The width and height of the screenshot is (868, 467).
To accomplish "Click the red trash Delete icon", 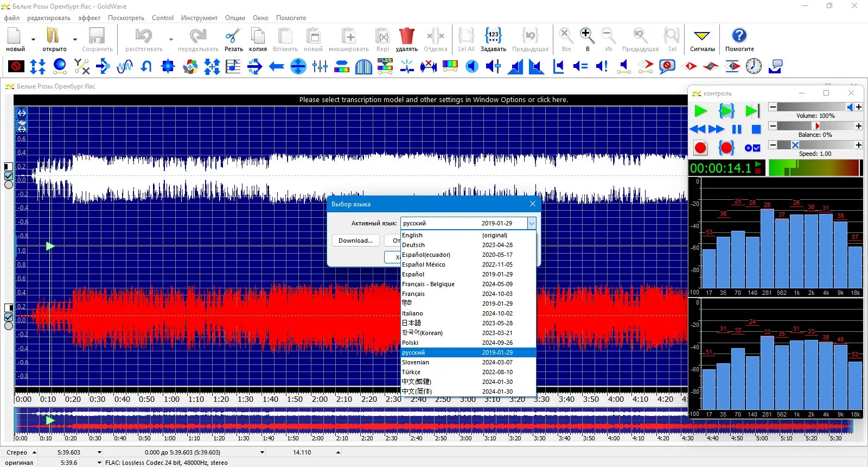I will pos(406,37).
